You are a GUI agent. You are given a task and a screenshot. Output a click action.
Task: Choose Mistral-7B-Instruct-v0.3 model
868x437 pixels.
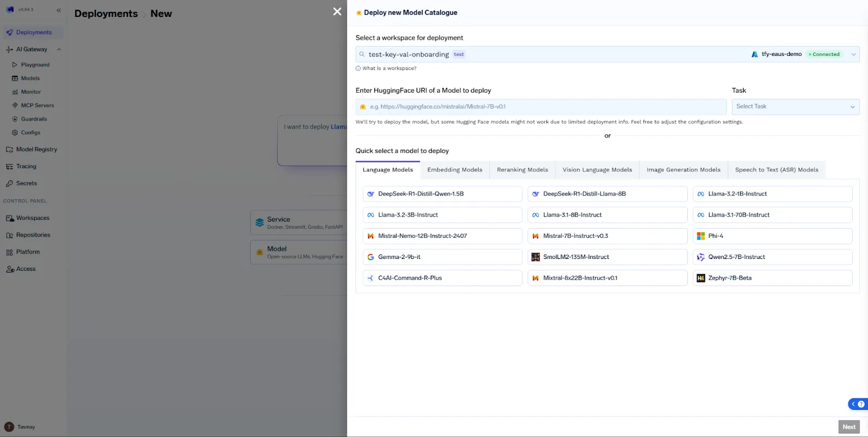coord(607,236)
